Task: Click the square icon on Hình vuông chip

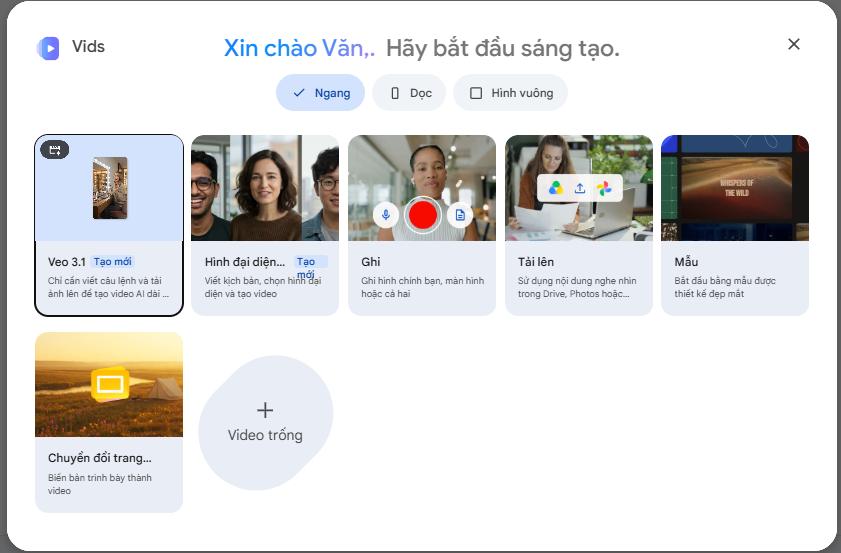Action: click(x=476, y=93)
